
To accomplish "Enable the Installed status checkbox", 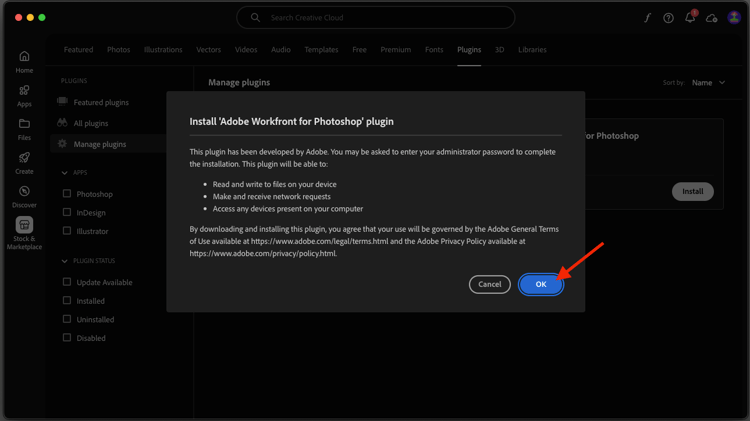I will pos(67,300).
